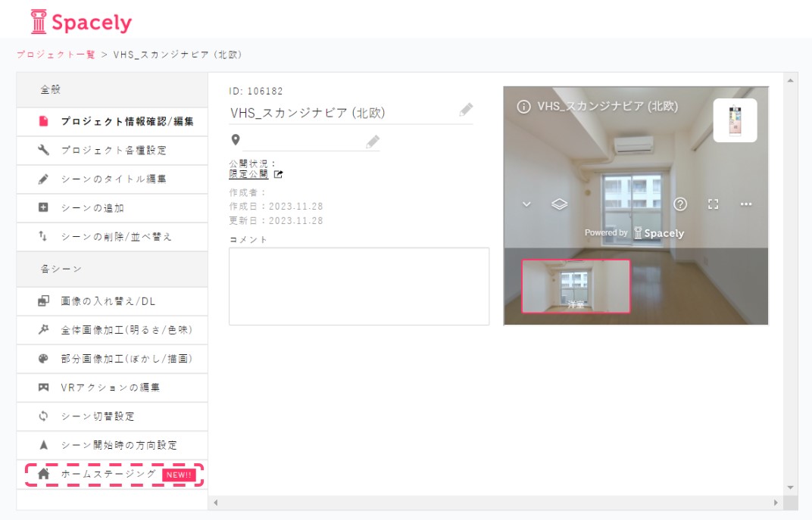812x520 pixels.
Task: Open シーンの追加 menu item
Action: coord(112,208)
